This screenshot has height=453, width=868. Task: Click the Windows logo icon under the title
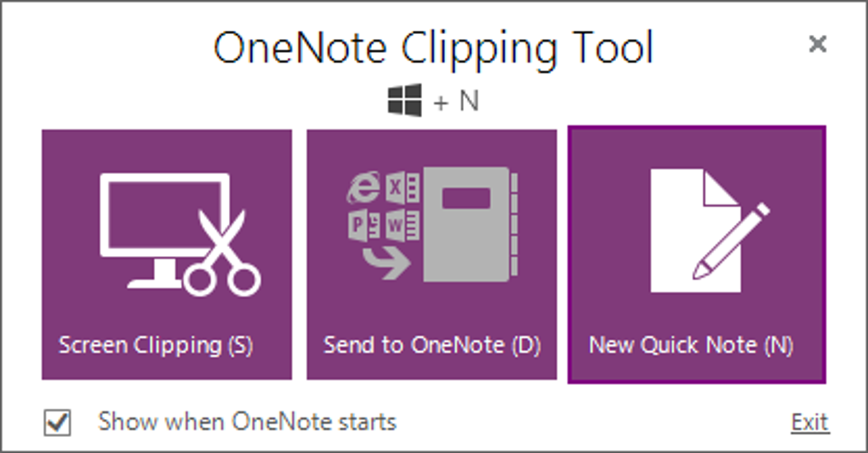405,102
